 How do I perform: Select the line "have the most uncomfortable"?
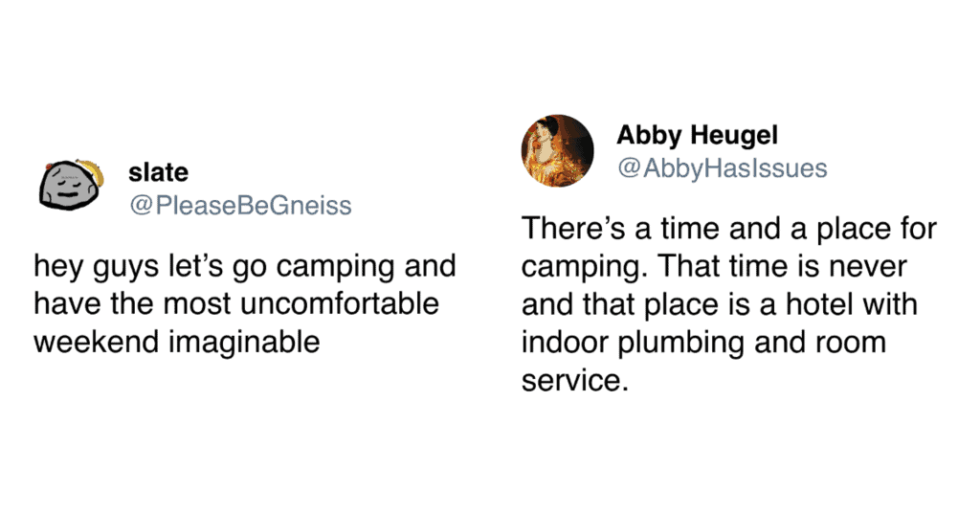tap(235, 303)
